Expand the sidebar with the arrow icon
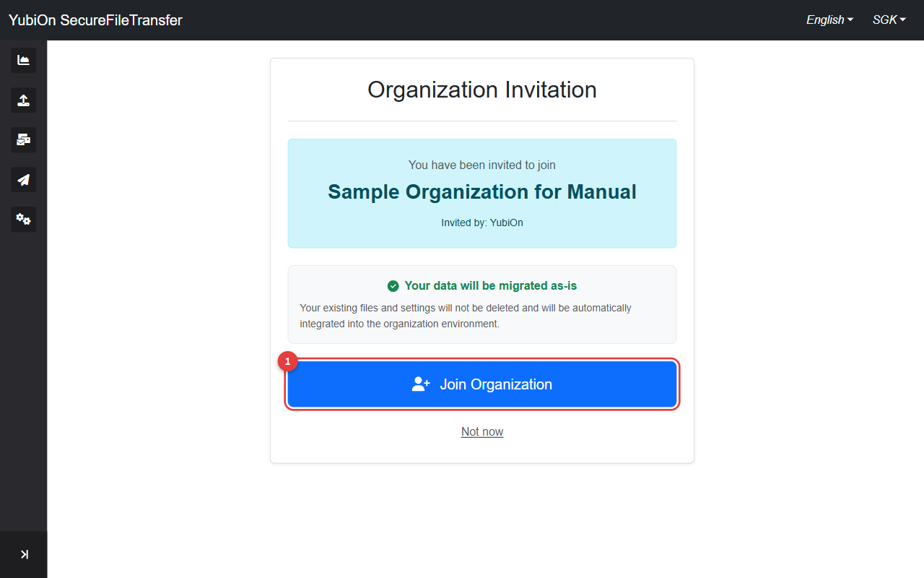924x578 pixels. (24, 555)
